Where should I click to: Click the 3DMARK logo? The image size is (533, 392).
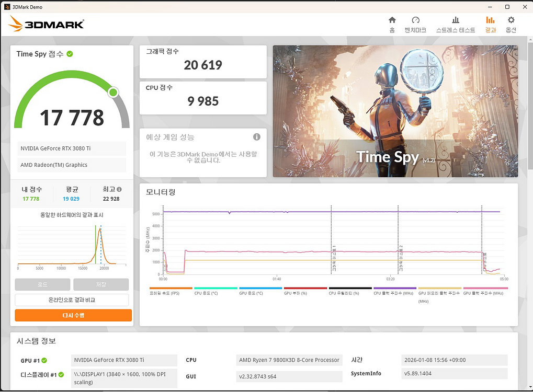pyautogui.click(x=46, y=24)
